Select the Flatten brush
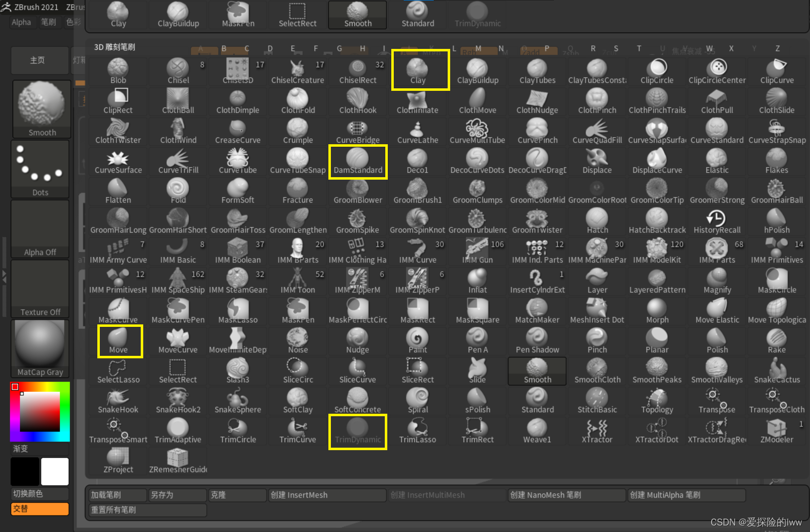Image resolution: width=810 pixels, height=532 pixels. (118, 191)
